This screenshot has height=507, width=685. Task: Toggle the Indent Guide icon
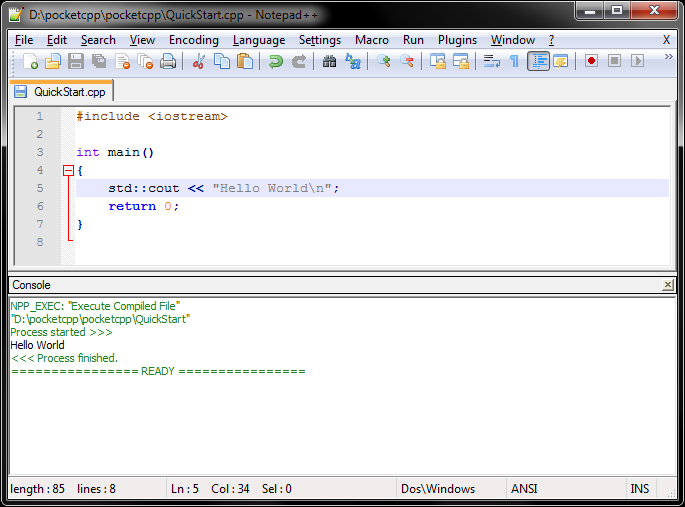tap(538, 61)
